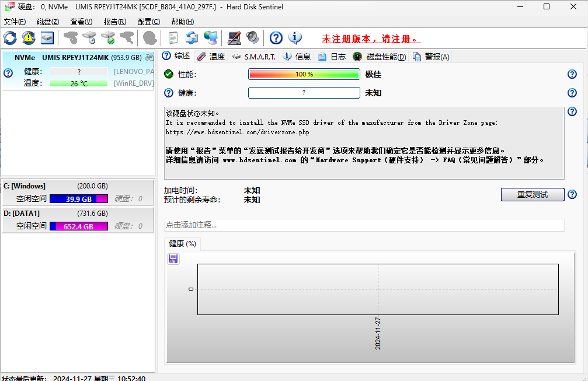The width and height of the screenshot is (588, 381).
Task: Save the health graph with floppy icon
Action: coord(173,258)
